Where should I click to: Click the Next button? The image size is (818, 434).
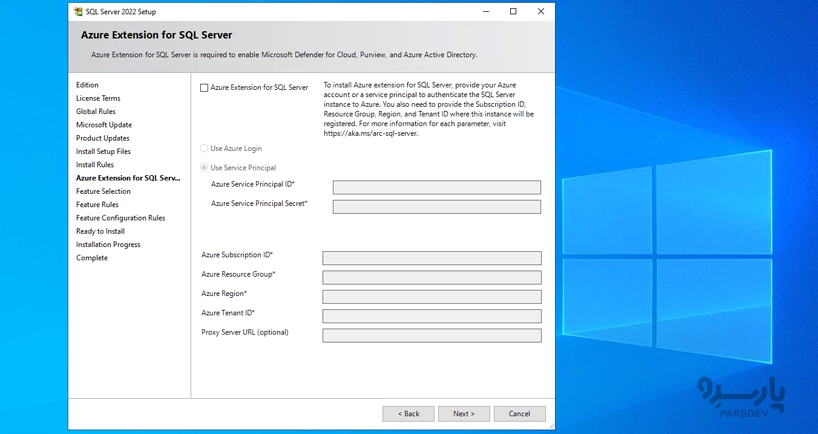(463, 413)
